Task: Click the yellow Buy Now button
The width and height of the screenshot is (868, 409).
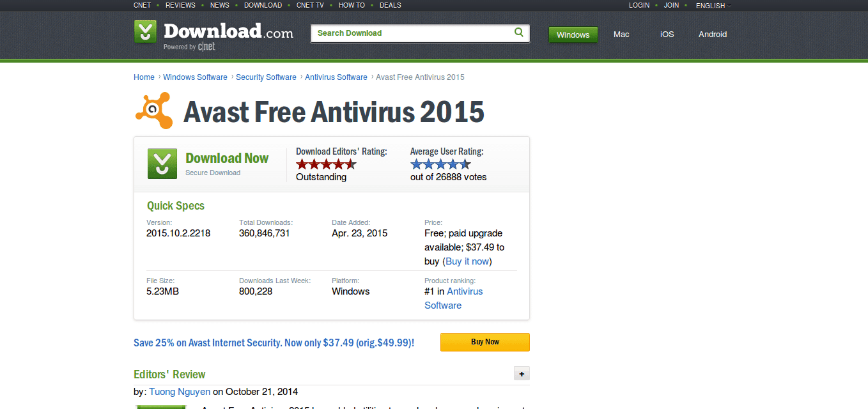Action: 484,342
